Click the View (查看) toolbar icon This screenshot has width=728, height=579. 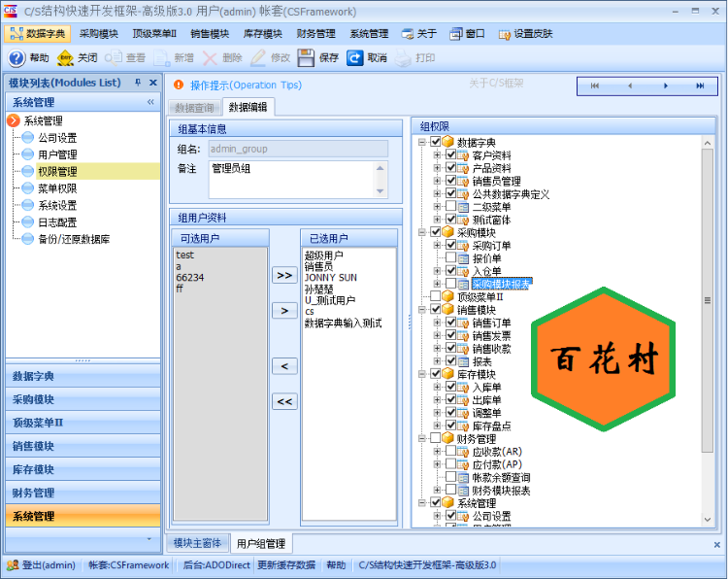pyautogui.click(x=114, y=58)
